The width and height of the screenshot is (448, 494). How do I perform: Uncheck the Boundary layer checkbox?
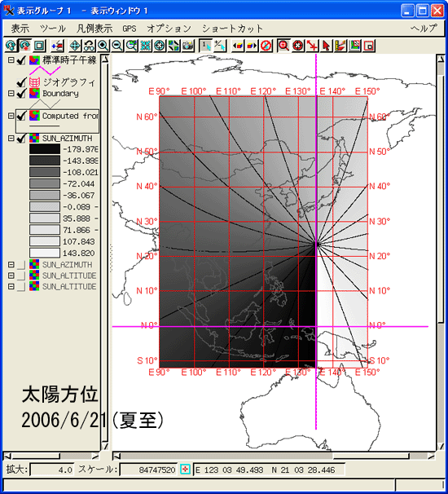point(21,93)
